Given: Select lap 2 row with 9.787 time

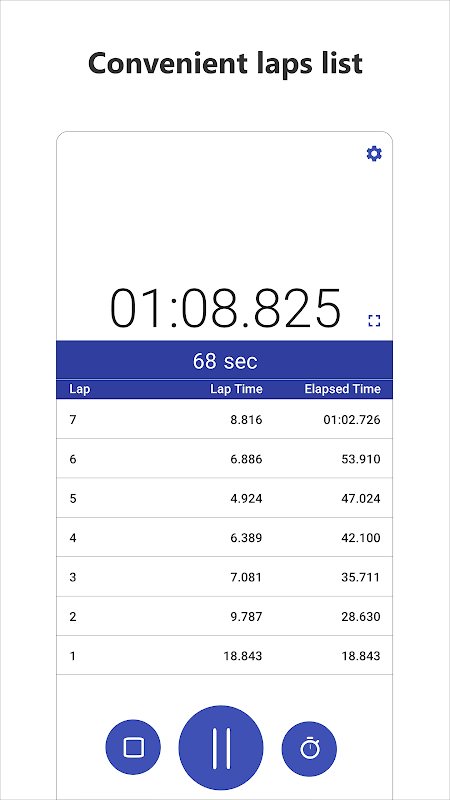Looking at the screenshot, I should (x=224, y=616).
